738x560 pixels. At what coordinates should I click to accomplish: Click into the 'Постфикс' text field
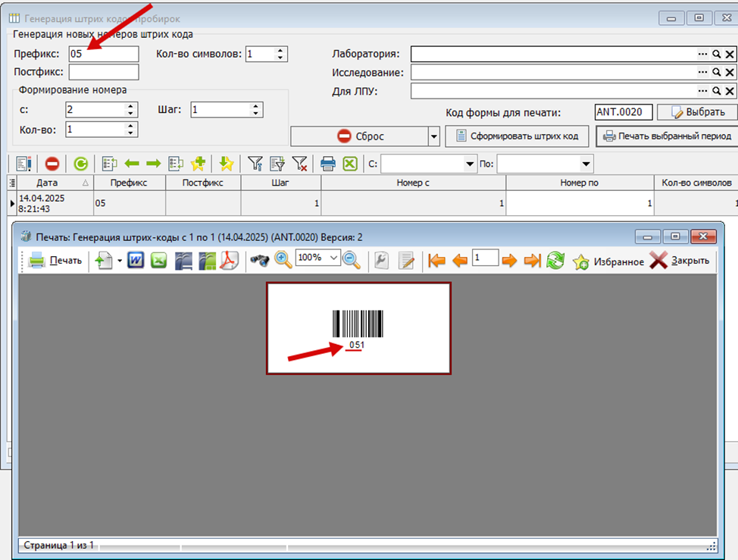coord(104,72)
